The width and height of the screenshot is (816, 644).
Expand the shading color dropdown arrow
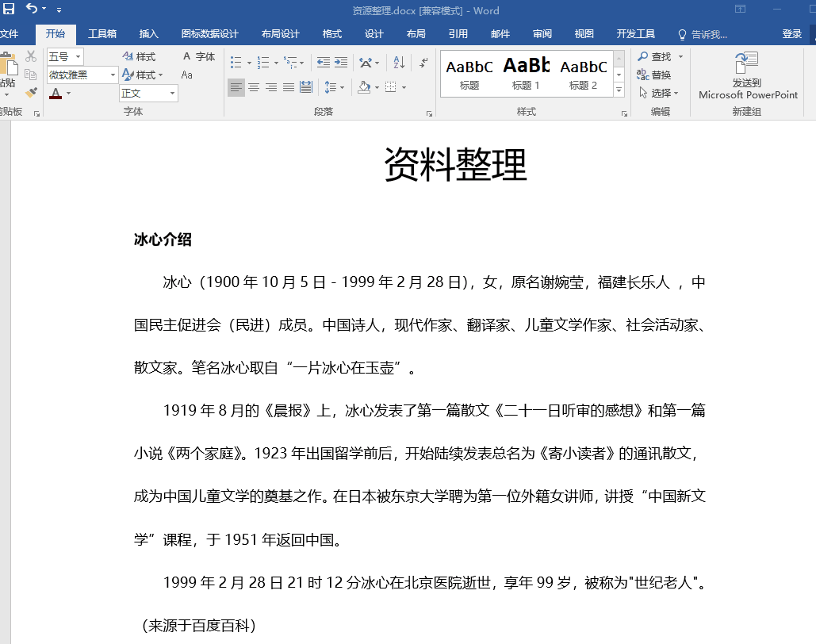377,87
